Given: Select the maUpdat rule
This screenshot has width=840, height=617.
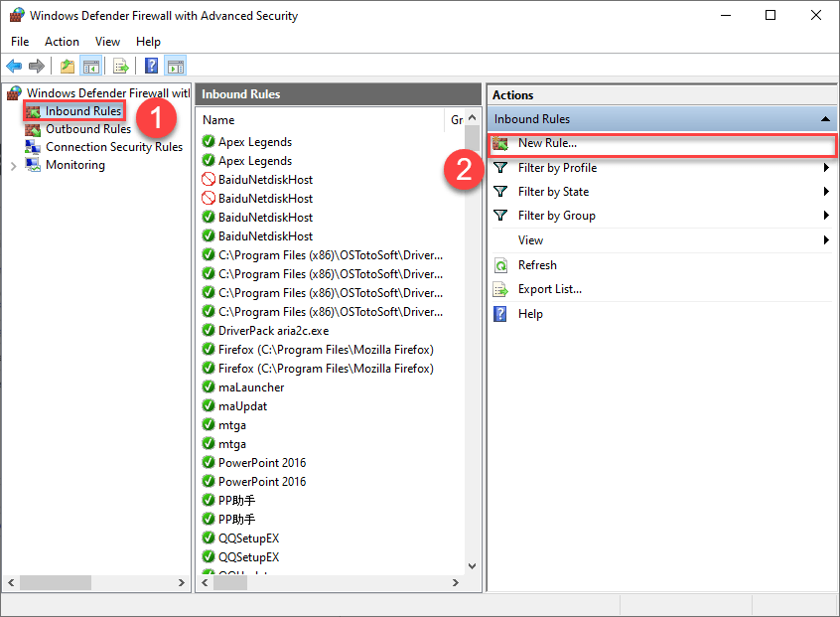Looking at the screenshot, I should (x=242, y=406).
